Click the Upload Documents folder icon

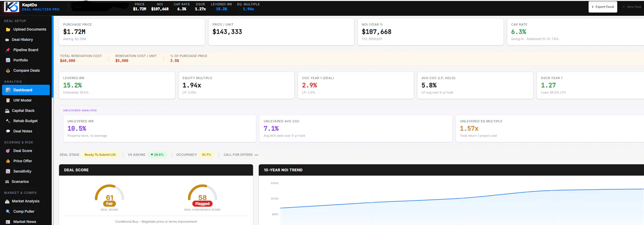coord(8,29)
